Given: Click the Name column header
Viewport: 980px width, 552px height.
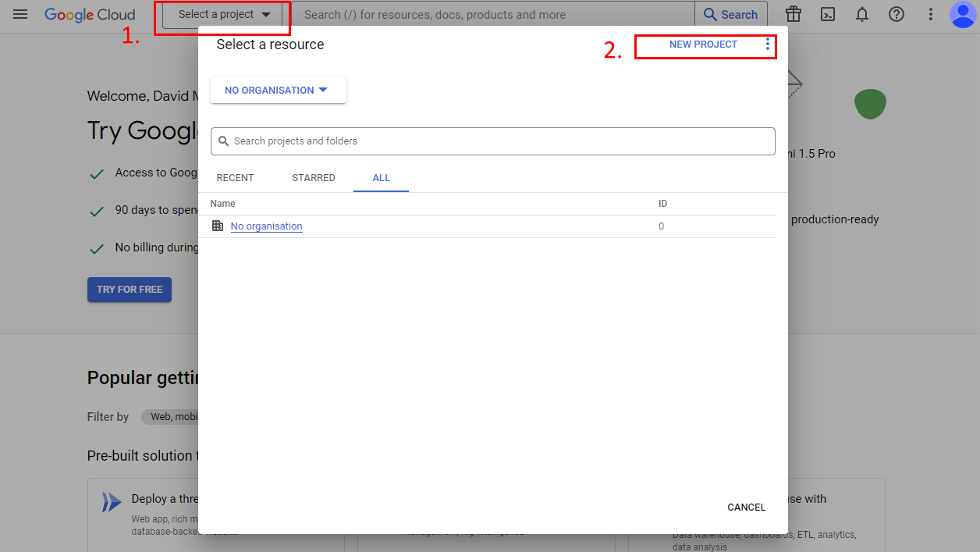Looking at the screenshot, I should (223, 204).
